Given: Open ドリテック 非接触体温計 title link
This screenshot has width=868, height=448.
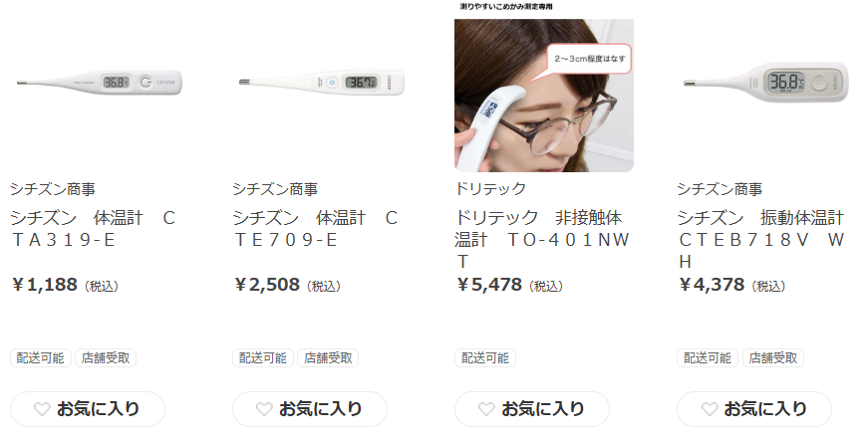Looking at the screenshot, I should tap(542, 239).
